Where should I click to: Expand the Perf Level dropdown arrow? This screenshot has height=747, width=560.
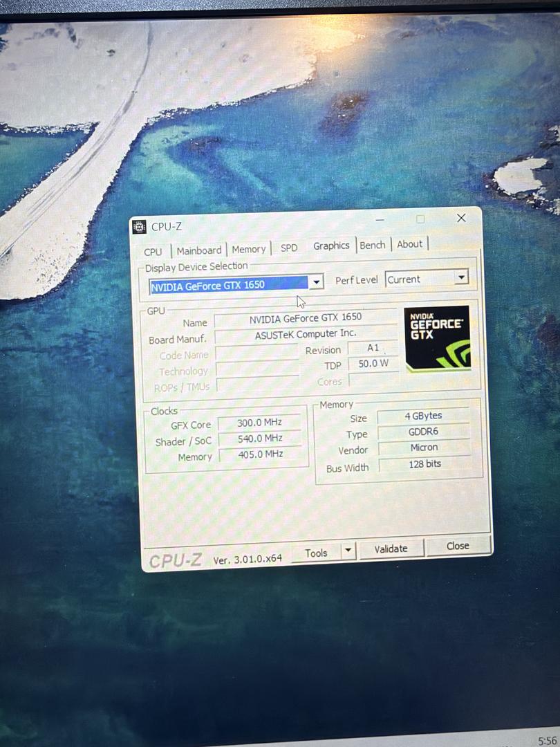[x=461, y=277]
